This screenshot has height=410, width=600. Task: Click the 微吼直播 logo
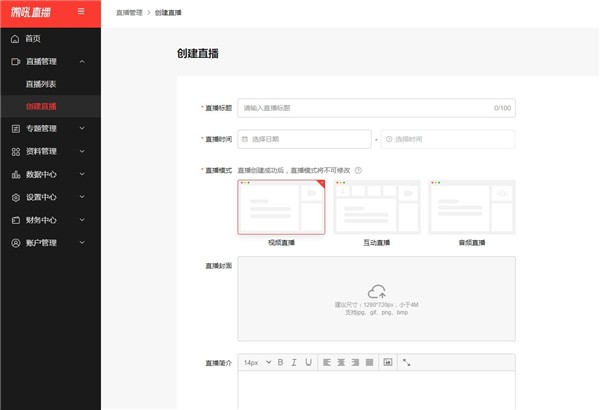[x=31, y=12]
